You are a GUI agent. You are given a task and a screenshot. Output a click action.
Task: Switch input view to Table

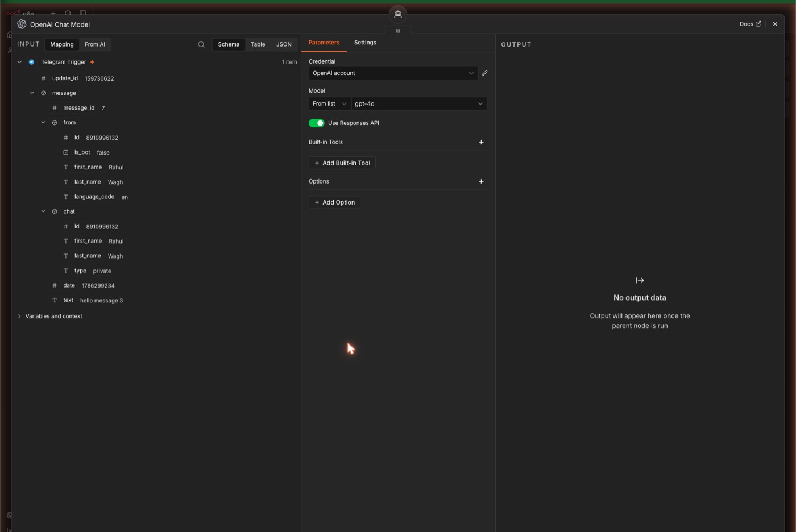(258, 44)
